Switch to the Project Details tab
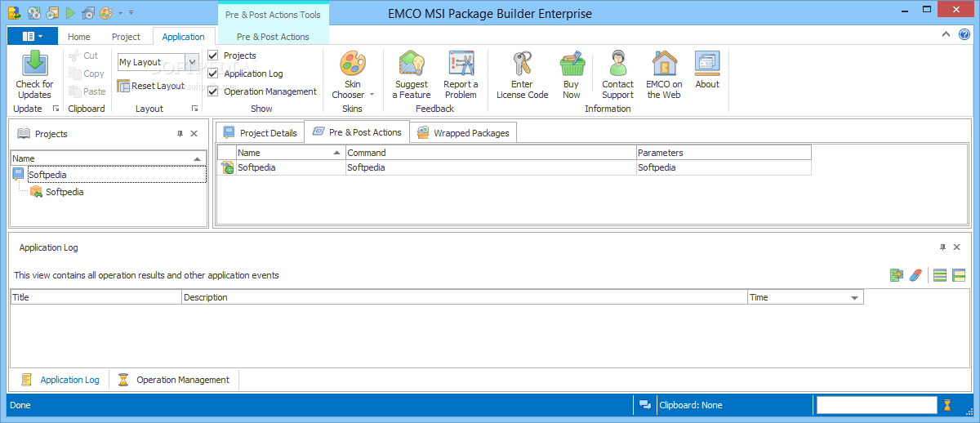 click(260, 133)
